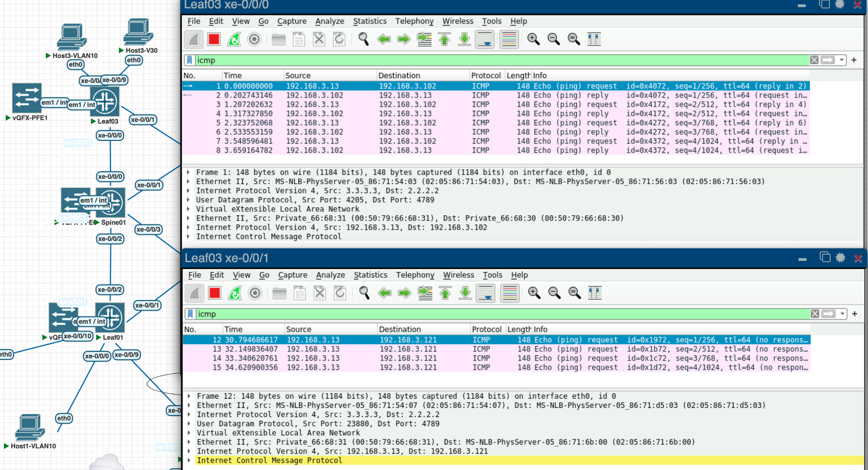868x470 pixels.
Task: Expand inner IPv4 Dst 192.168.3.102 row
Action: coord(188,227)
